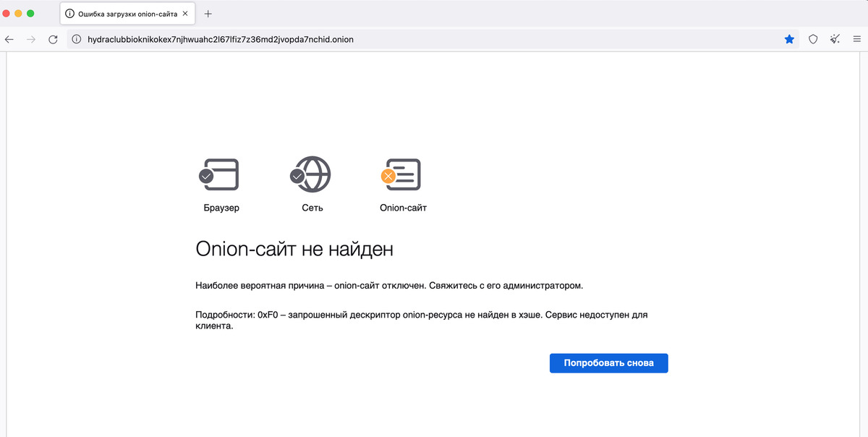This screenshot has height=437, width=868.
Task: Minimize the window with yellow button
Action: 19,14
